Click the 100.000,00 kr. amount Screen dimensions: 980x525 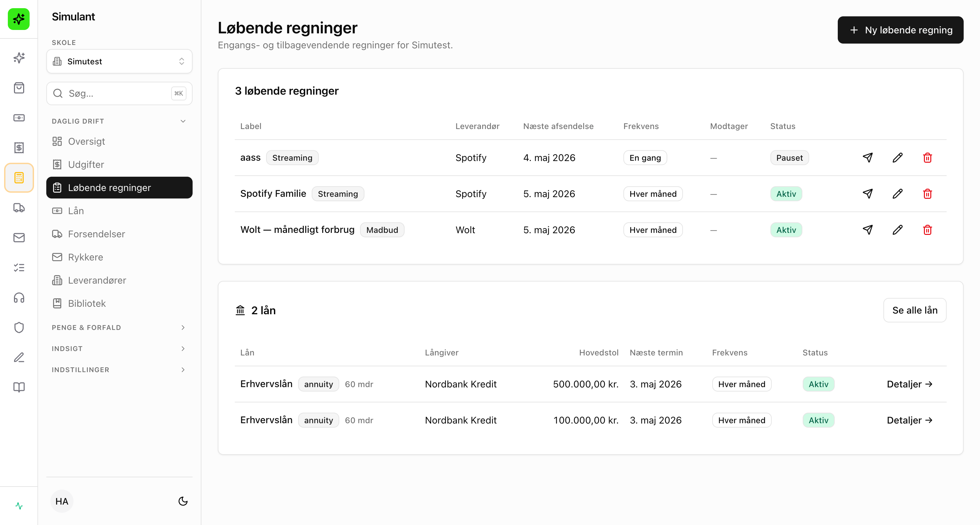click(586, 420)
